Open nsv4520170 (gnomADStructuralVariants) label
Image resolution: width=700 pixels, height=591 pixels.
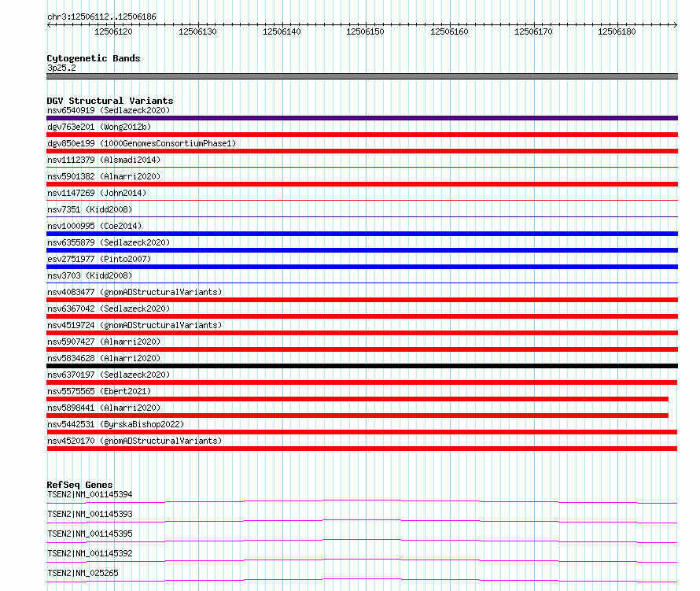[134, 441]
